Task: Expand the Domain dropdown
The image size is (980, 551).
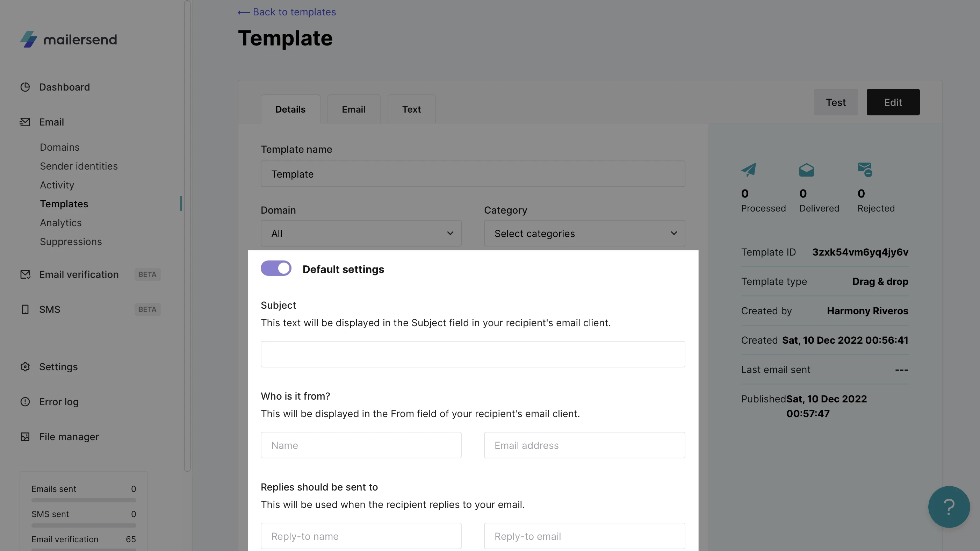Action: [361, 233]
